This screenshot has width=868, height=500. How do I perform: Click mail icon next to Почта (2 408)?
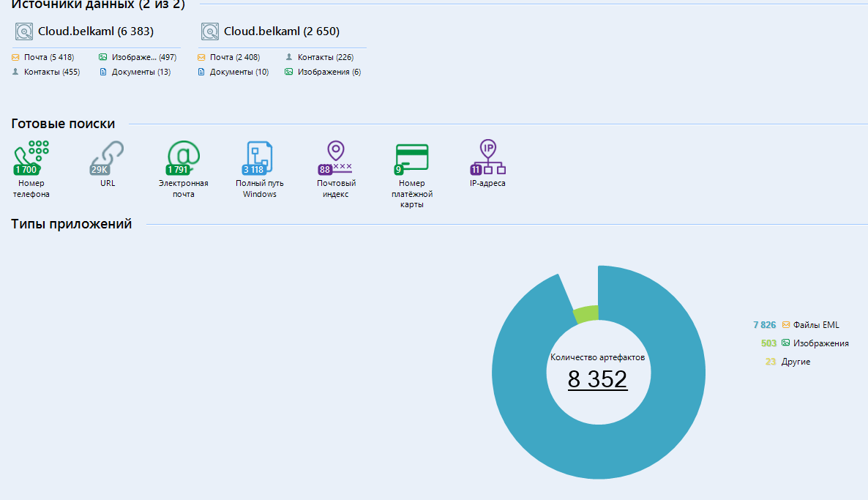click(201, 57)
